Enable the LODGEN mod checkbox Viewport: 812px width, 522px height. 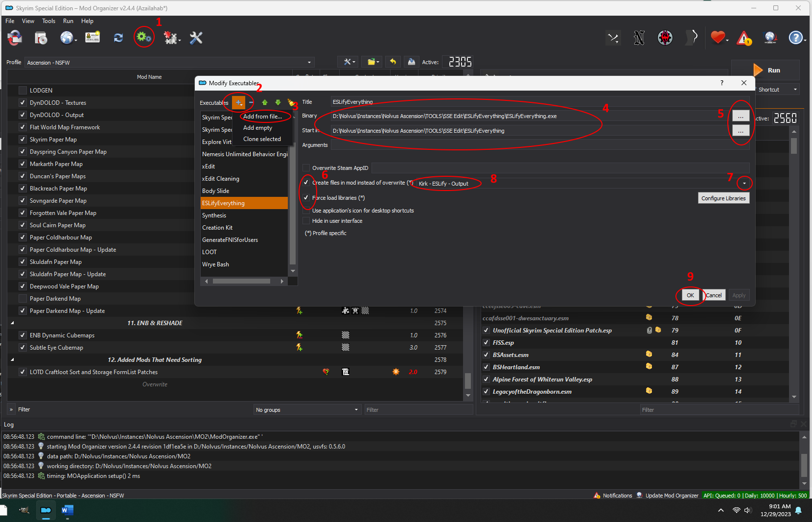pos(23,91)
